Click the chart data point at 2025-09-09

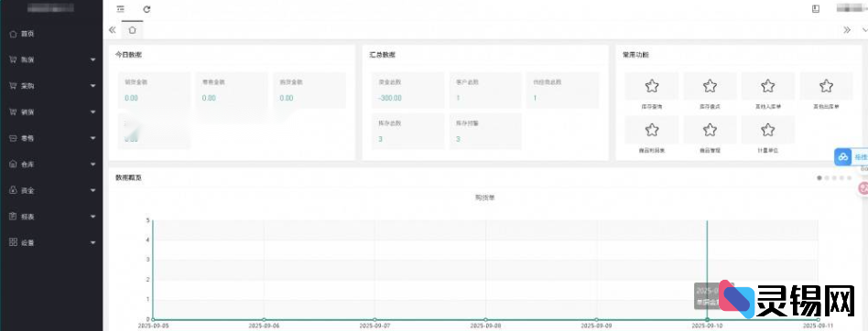[x=596, y=319]
